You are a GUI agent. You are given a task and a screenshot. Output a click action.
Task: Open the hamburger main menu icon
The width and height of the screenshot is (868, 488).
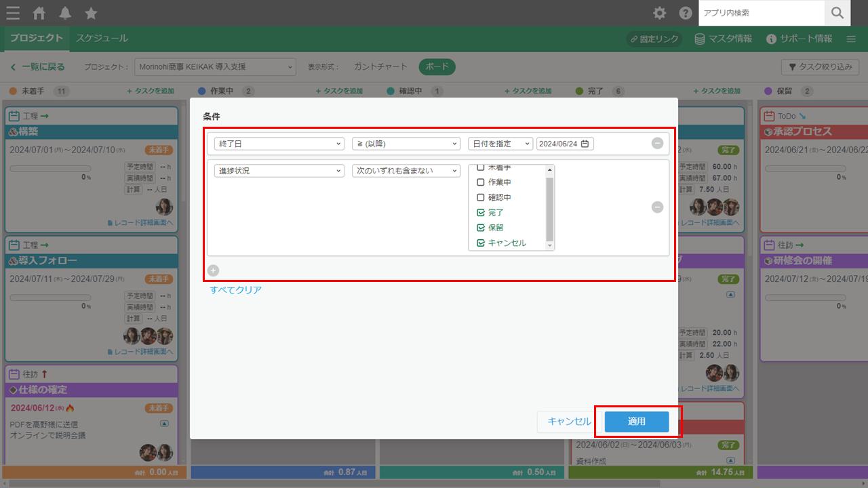(x=12, y=13)
